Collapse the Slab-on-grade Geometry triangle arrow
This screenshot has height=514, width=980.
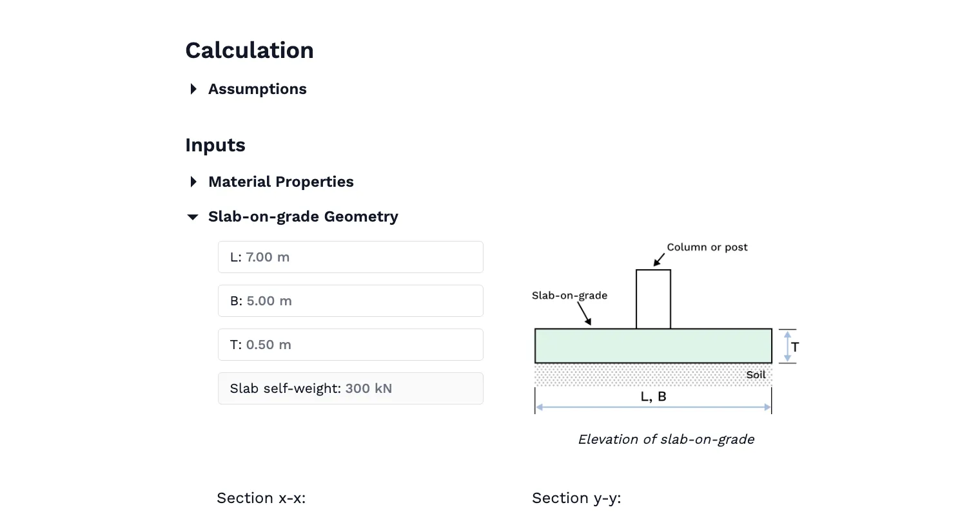click(x=193, y=217)
